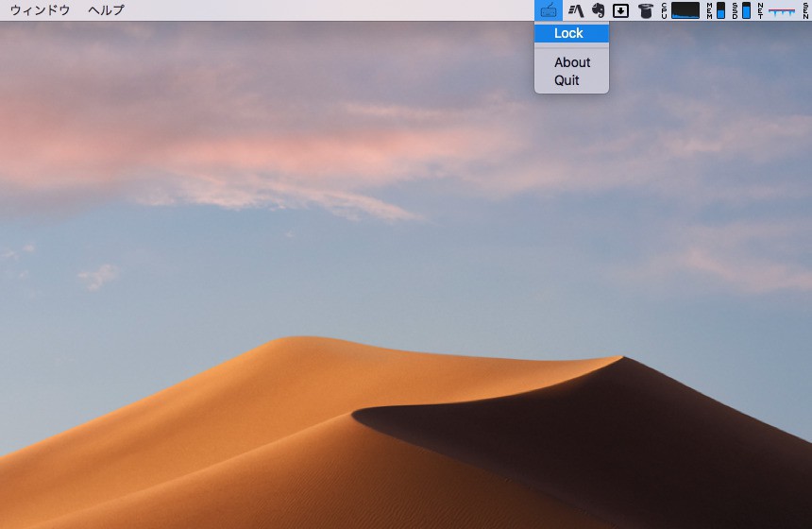Open the NET network activity monitor
This screenshot has width=812, height=529.
777,10
